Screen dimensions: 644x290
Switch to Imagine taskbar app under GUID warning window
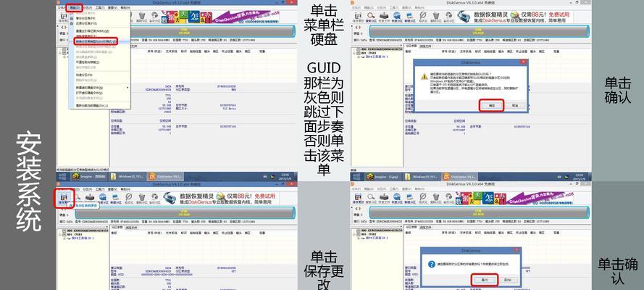tap(382, 177)
